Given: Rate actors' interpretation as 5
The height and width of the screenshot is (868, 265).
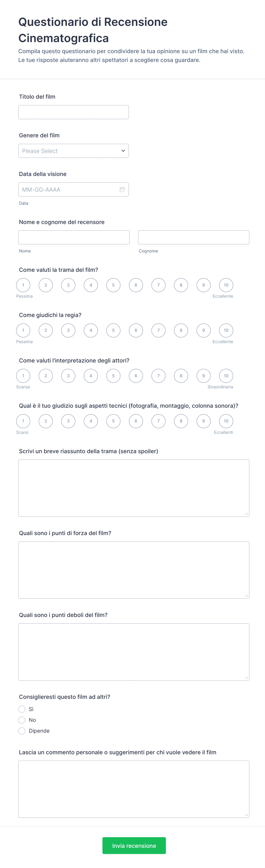Looking at the screenshot, I should [113, 376].
